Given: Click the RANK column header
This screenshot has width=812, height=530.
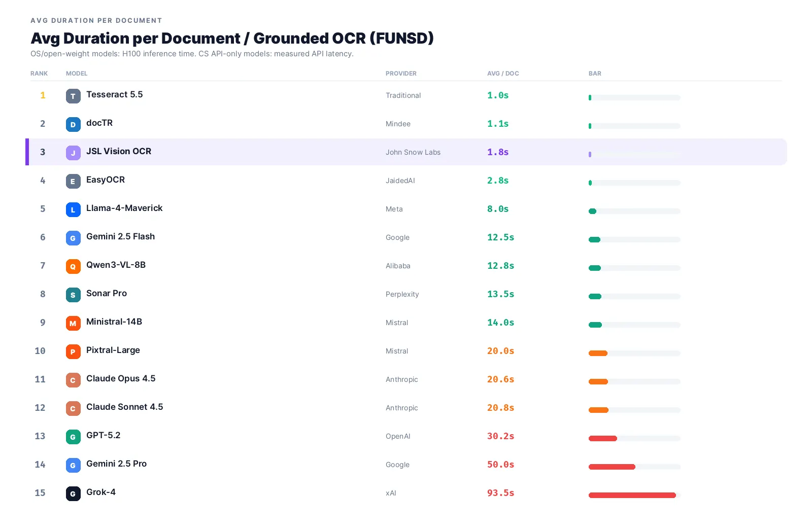Looking at the screenshot, I should [39, 74].
